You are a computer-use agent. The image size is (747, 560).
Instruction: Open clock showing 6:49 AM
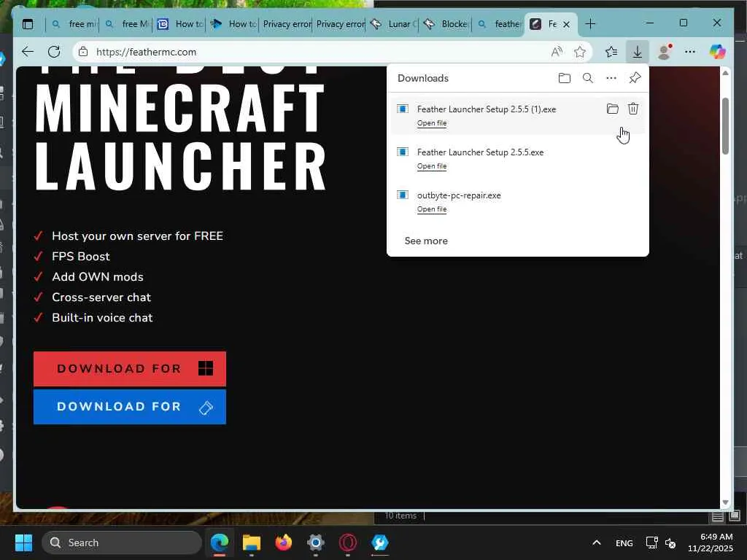710,542
